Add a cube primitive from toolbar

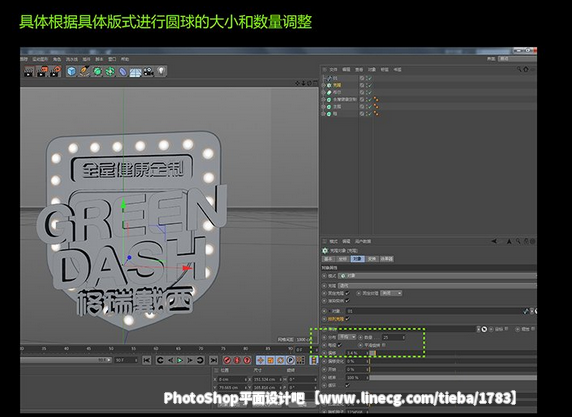(72, 71)
